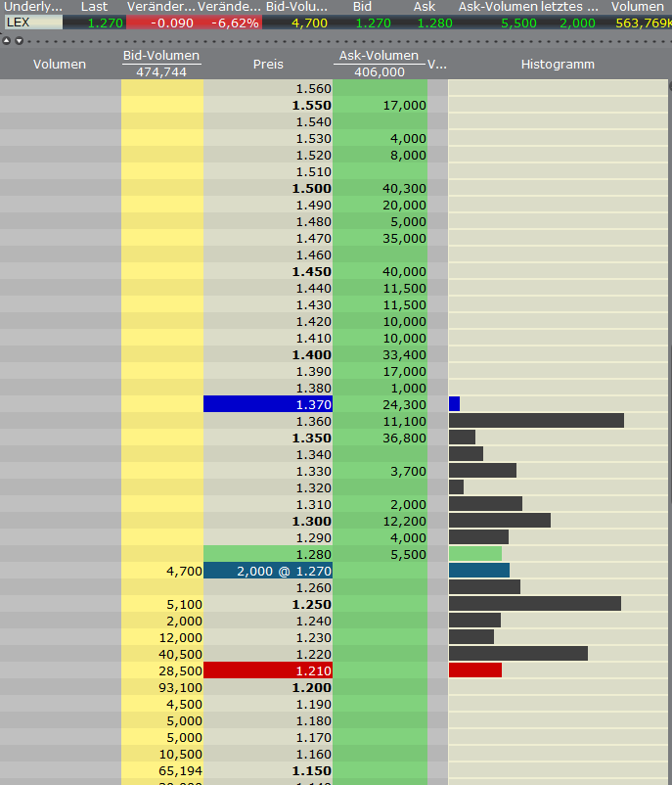This screenshot has height=785, width=672.
Task: Click the collapse up-arrow below LEX
Action: [x=7, y=40]
